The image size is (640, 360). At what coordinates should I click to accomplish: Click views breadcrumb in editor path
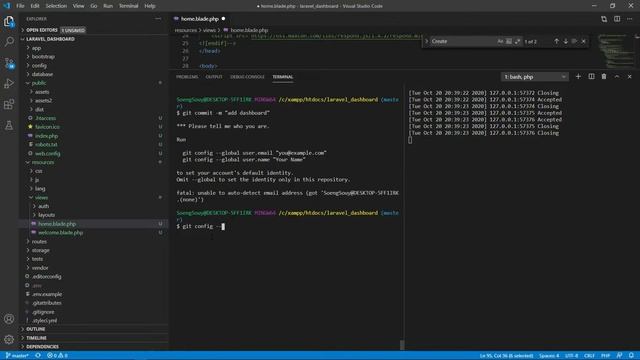[209, 30]
